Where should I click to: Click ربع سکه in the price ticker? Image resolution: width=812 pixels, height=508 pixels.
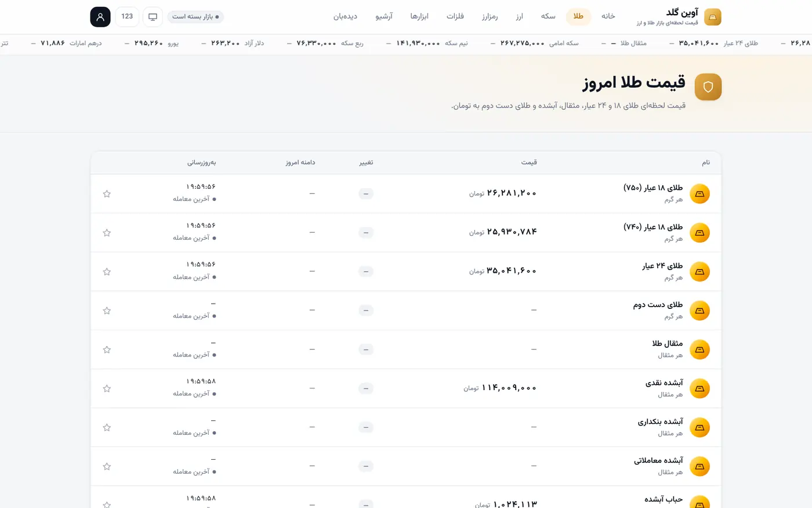352,44
